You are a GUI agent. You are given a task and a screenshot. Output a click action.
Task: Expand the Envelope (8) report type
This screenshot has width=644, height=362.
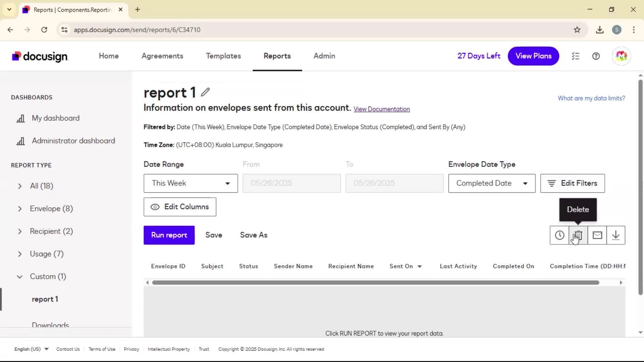point(20,209)
